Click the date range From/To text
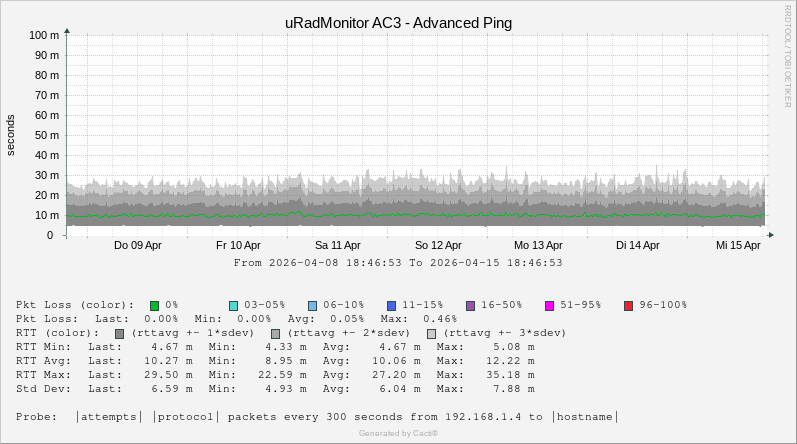The width and height of the screenshot is (797, 444). tap(398, 263)
